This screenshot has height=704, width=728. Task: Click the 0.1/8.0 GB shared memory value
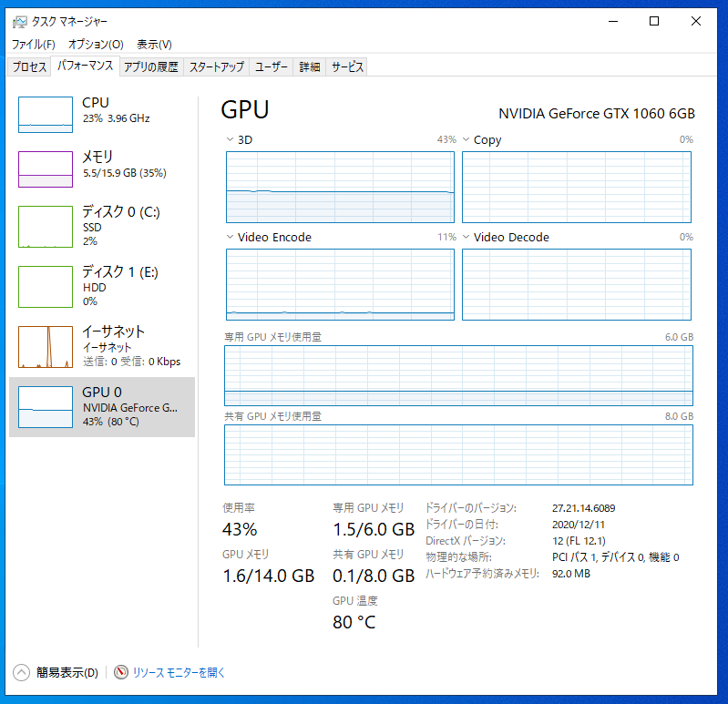pos(374,576)
